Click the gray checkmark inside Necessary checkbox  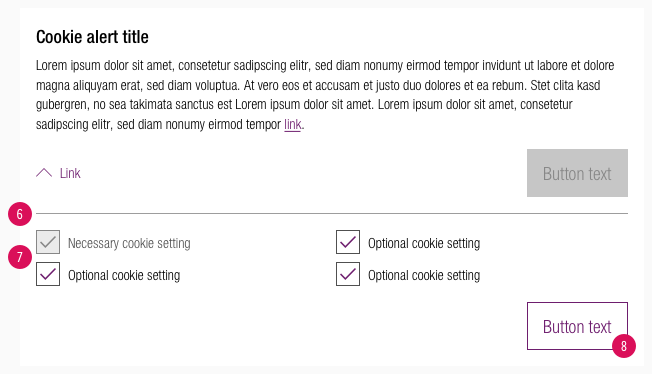tap(48, 242)
